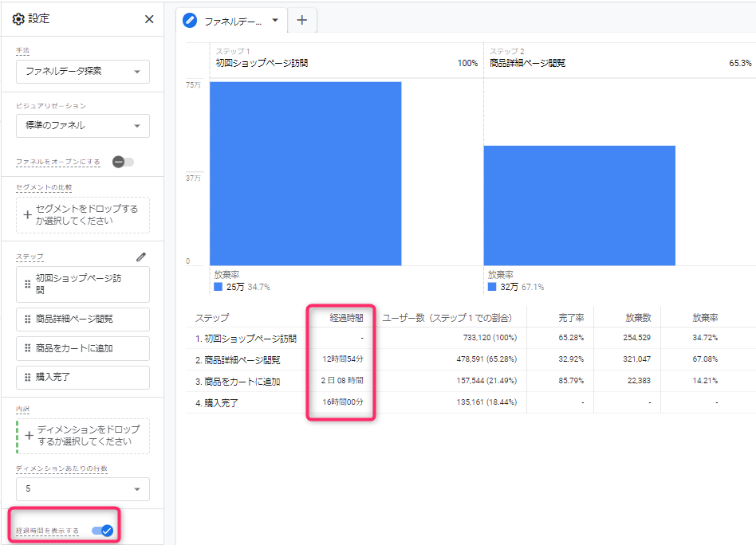Open the 手法 dropdown ファネルデータ探索
Viewport: 756px width, 545px height.
click(x=83, y=71)
